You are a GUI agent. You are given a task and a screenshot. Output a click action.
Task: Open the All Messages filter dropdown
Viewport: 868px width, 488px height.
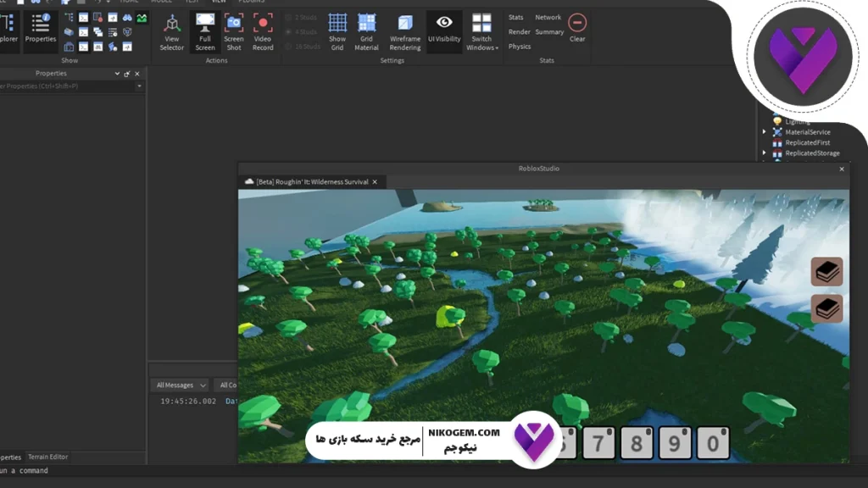(181, 385)
